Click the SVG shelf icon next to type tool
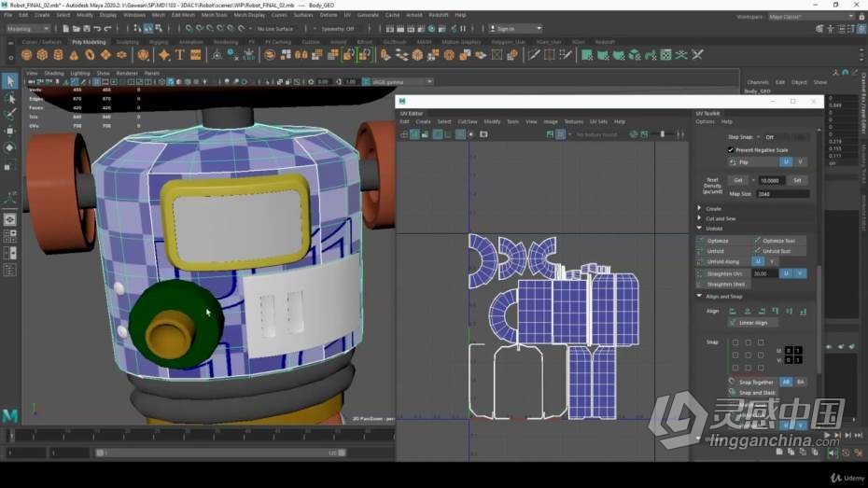This screenshot has height=488, width=868. click(195, 55)
